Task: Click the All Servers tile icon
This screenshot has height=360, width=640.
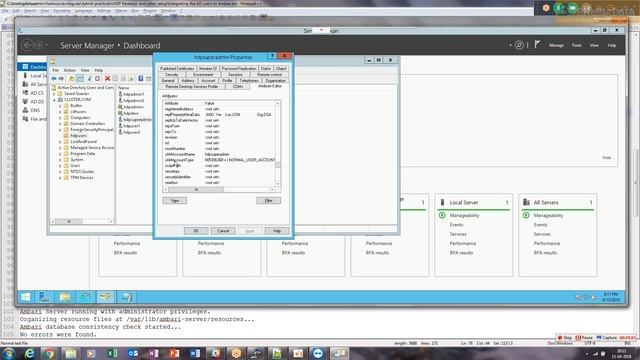Action: (x=527, y=202)
